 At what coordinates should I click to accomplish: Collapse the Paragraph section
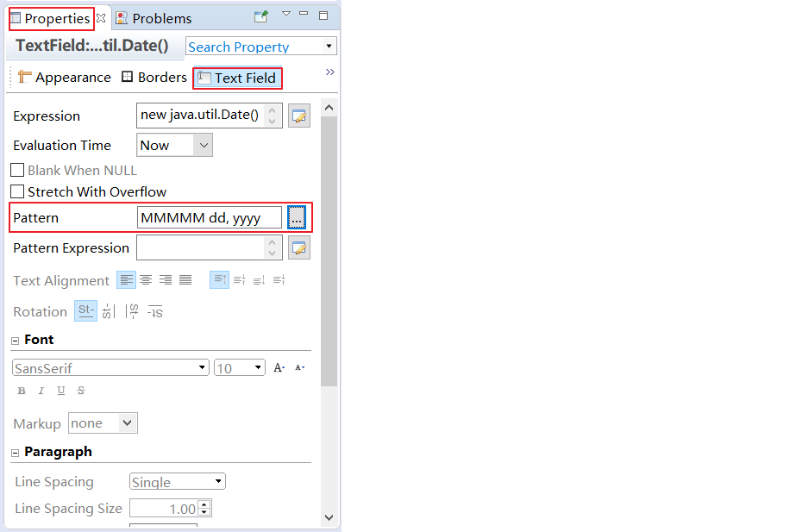[16, 453]
